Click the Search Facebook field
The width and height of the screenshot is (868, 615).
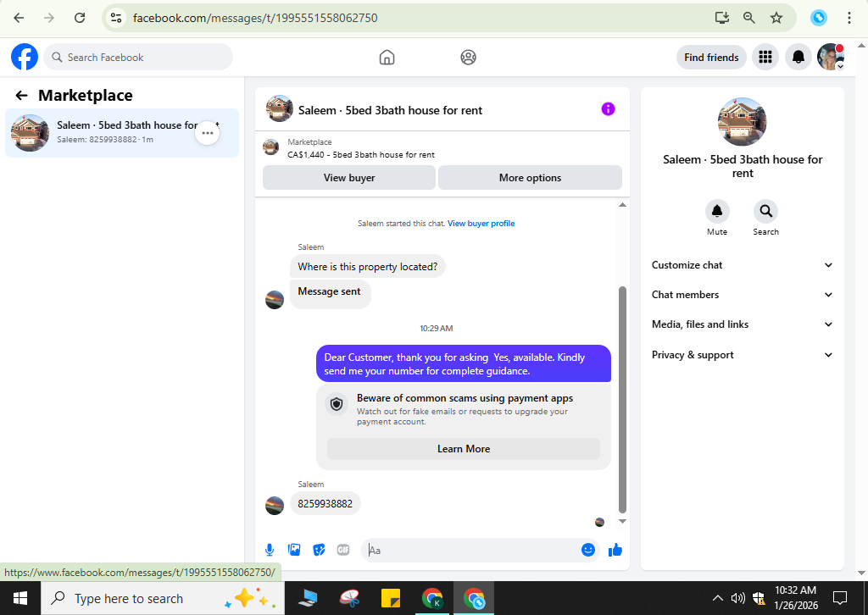pos(138,57)
